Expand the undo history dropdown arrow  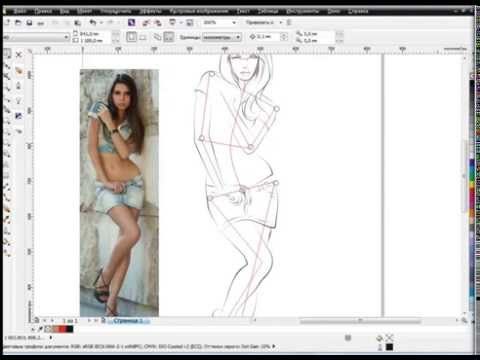101,22
